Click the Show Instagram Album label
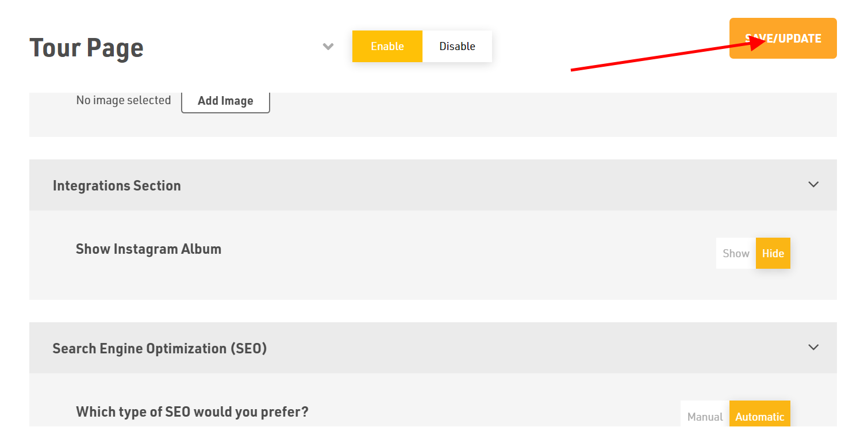This screenshot has width=868, height=427. click(x=148, y=249)
